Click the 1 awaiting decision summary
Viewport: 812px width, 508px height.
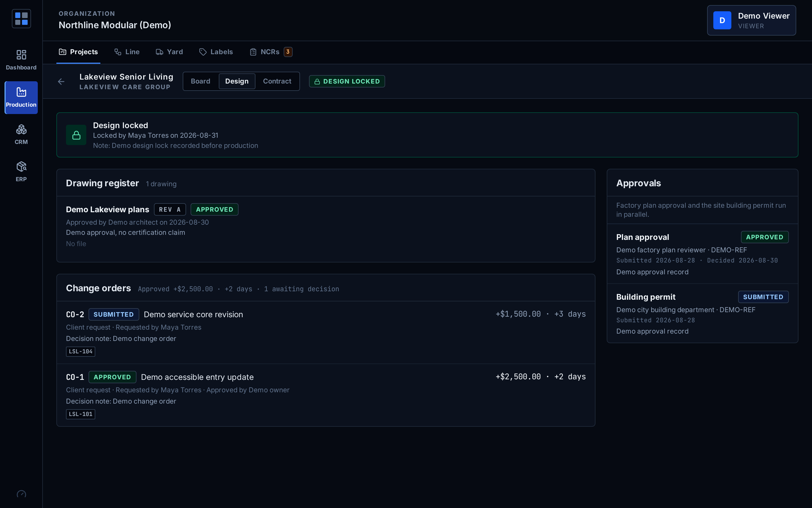point(302,289)
